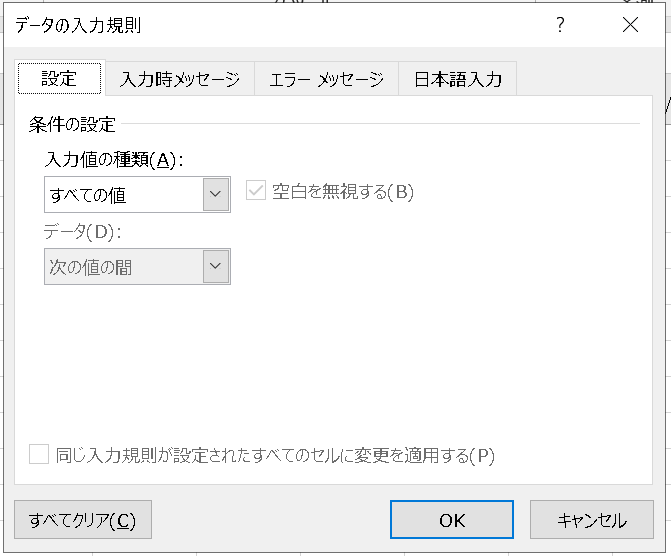Screen dimensions: 671x556
Task: Go to the 日本語入力 tab
Action: tap(457, 79)
